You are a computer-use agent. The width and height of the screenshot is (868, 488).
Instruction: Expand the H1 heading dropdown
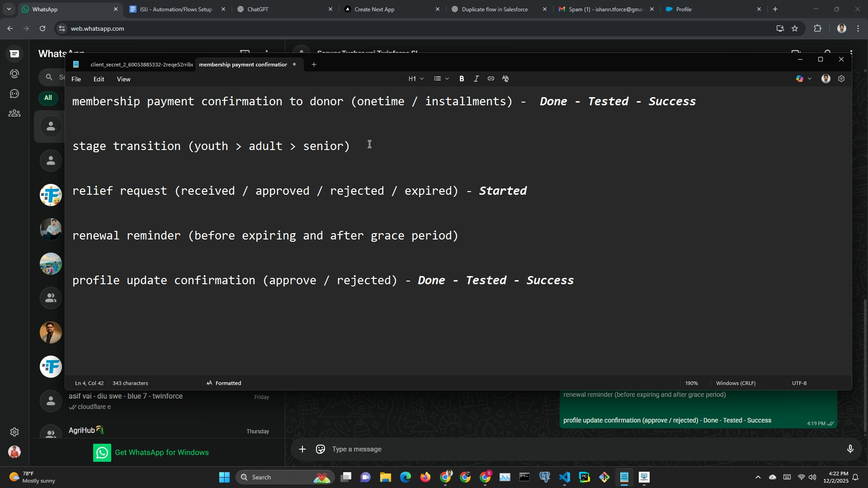pyautogui.click(x=416, y=79)
